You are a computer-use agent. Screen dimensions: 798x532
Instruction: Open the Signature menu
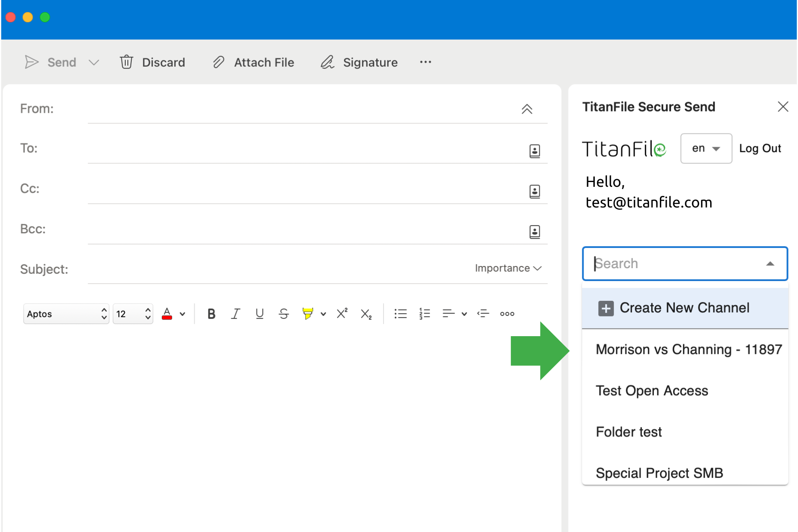point(359,62)
